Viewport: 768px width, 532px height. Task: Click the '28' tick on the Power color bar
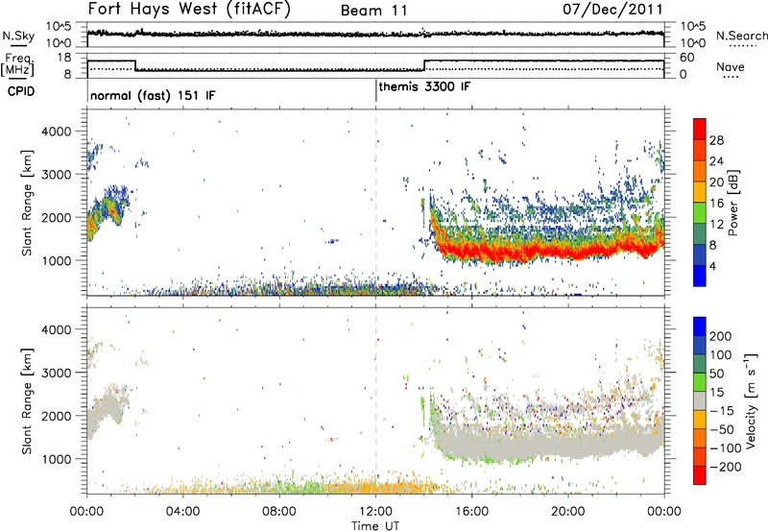click(x=716, y=140)
